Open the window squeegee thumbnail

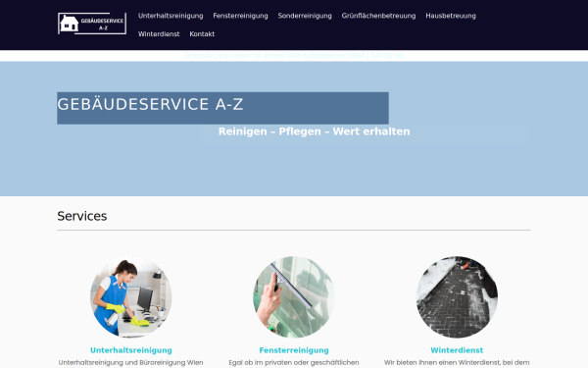(x=294, y=297)
